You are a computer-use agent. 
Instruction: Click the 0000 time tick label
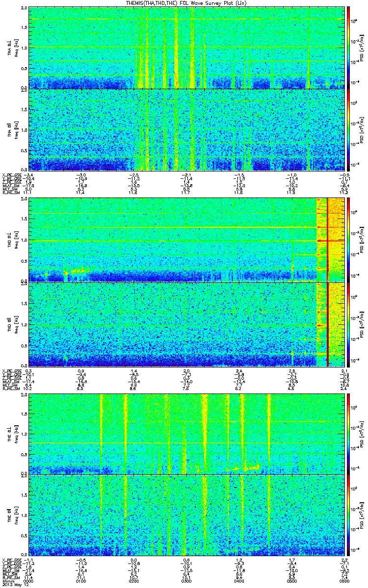(28, 581)
